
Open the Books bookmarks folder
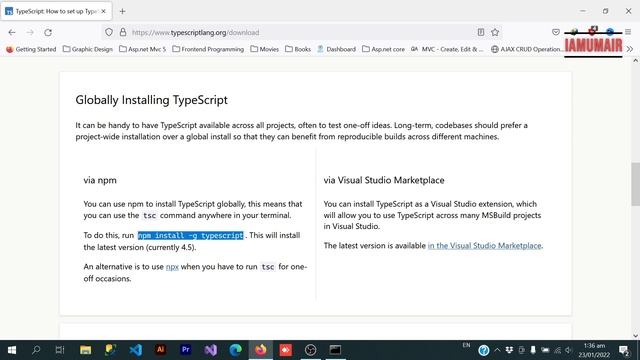point(298,49)
